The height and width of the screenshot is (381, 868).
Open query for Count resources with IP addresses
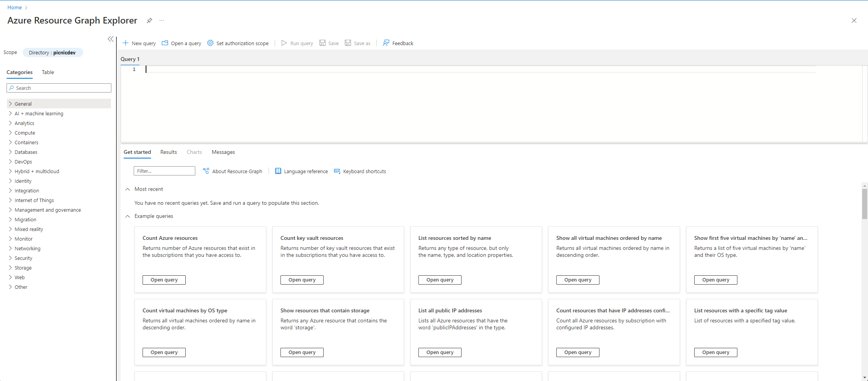pos(578,352)
